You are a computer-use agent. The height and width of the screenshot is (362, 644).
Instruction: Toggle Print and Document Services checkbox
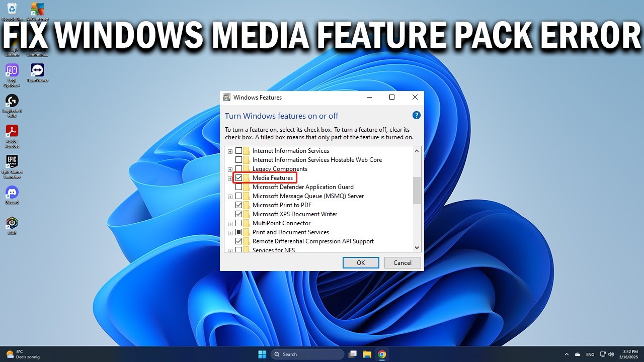pos(238,232)
